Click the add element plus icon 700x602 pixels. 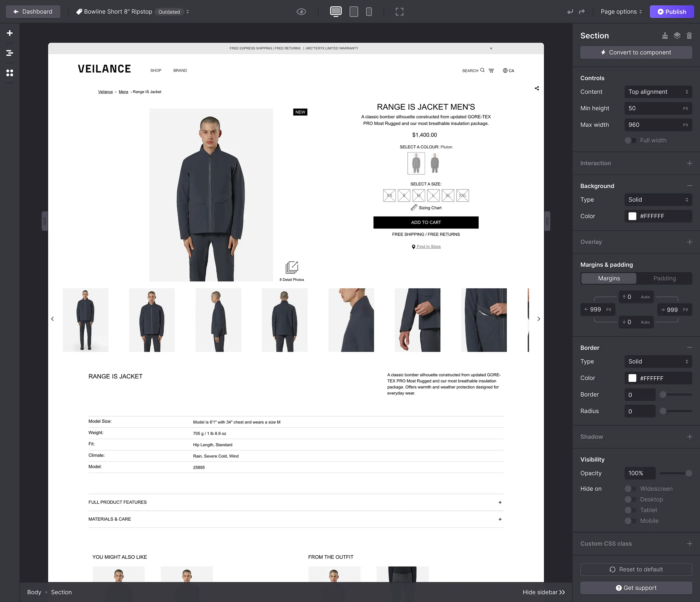click(x=10, y=33)
